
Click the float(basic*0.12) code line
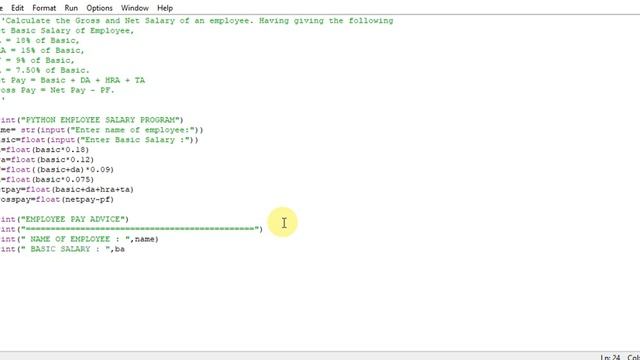click(47, 160)
